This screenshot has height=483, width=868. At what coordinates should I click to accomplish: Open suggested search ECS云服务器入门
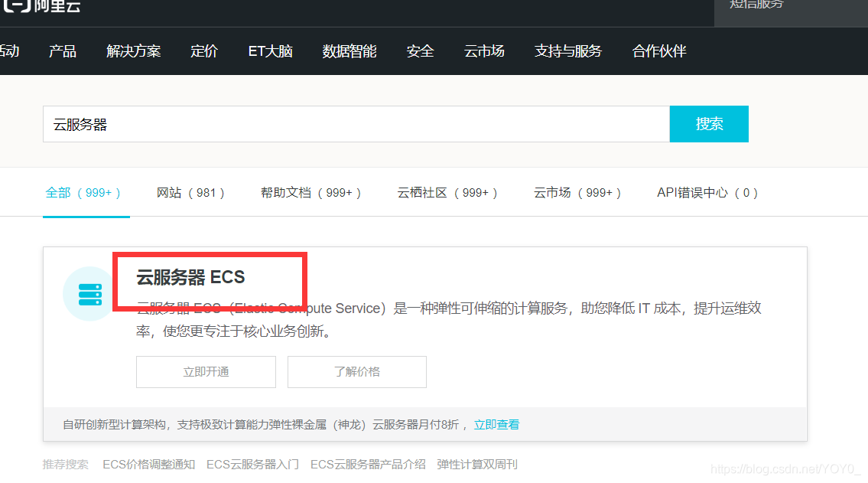[x=252, y=465]
